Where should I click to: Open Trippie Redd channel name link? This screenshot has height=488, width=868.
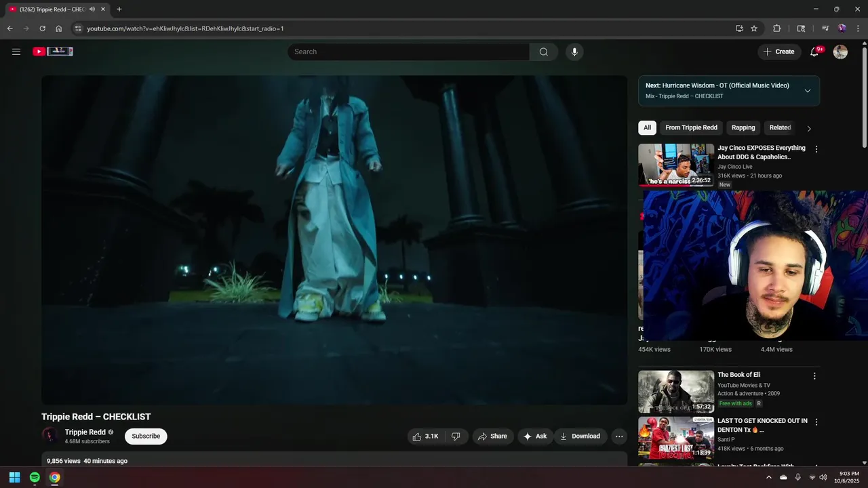(x=85, y=432)
